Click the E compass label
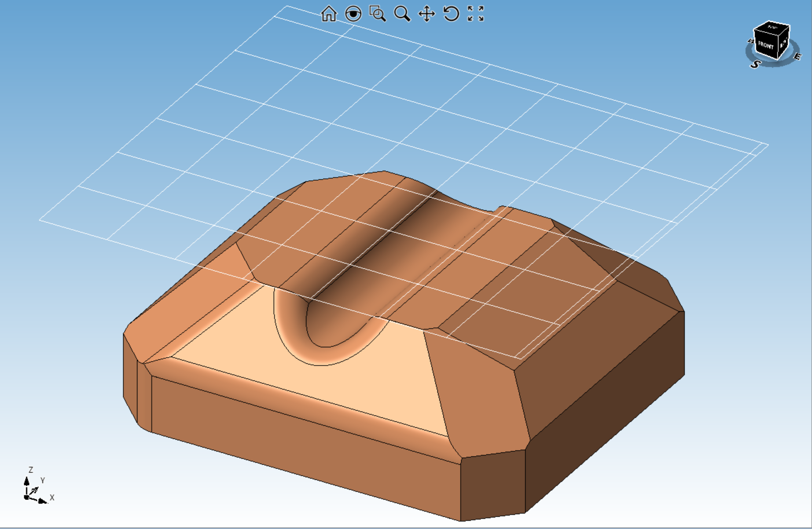812x529 pixels. [x=797, y=56]
